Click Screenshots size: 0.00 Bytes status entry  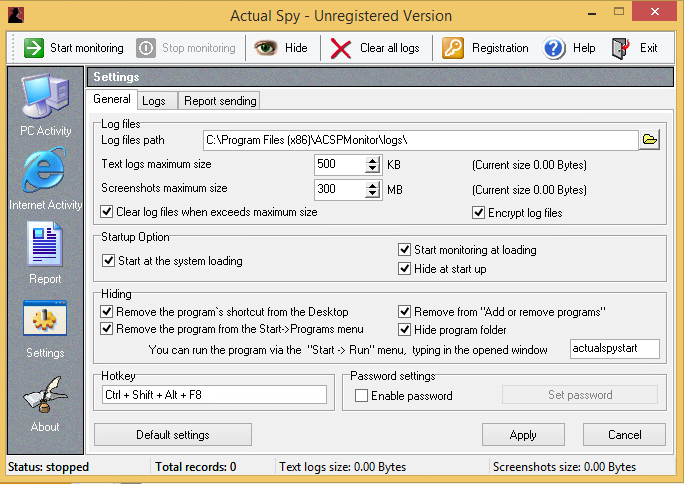(564, 467)
